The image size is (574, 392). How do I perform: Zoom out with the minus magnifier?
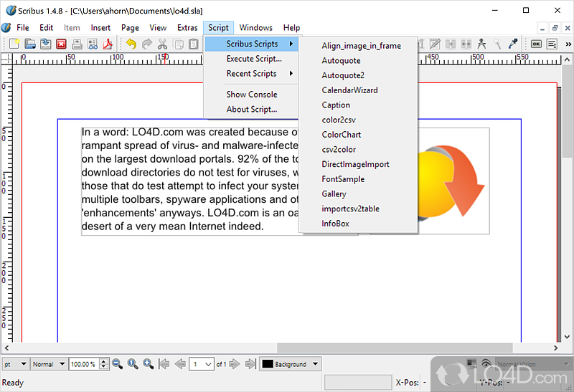click(x=117, y=364)
